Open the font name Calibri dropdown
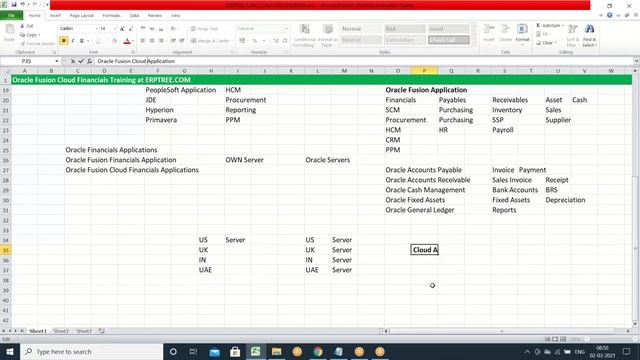This screenshot has width=640, height=360. tap(97, 29)
